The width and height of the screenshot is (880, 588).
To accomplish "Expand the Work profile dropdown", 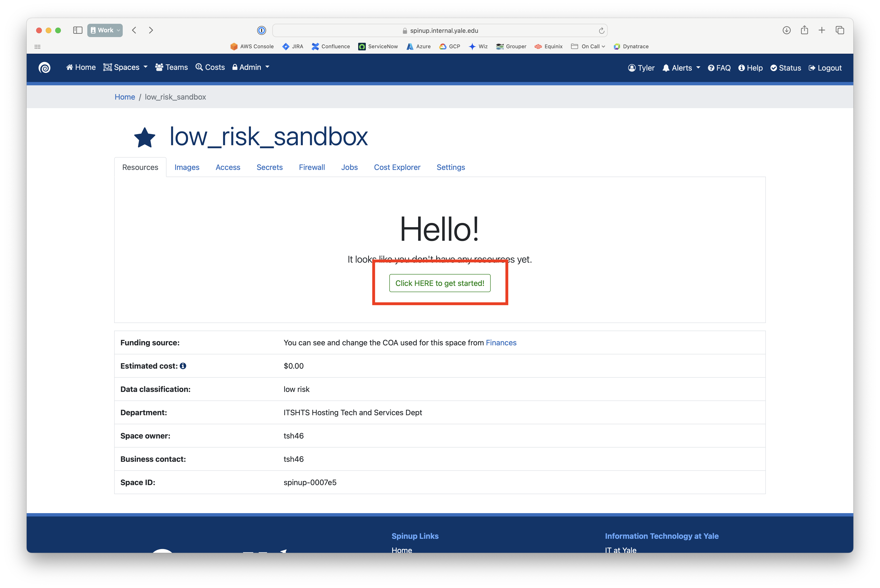I will click(x=105, y=30).
